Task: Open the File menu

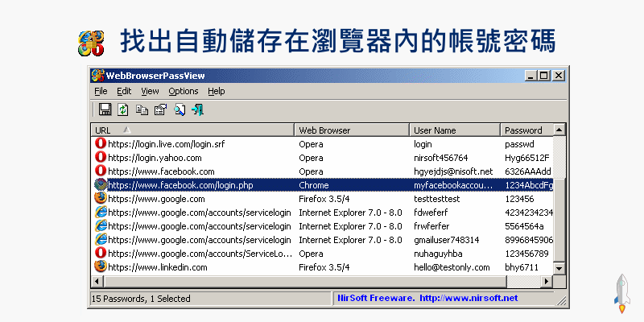Action: [101, 91]
